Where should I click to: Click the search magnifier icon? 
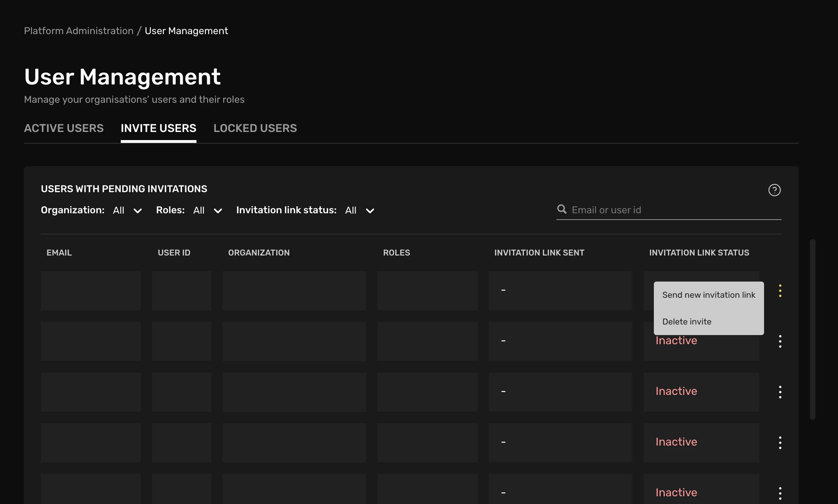[562, 209]
